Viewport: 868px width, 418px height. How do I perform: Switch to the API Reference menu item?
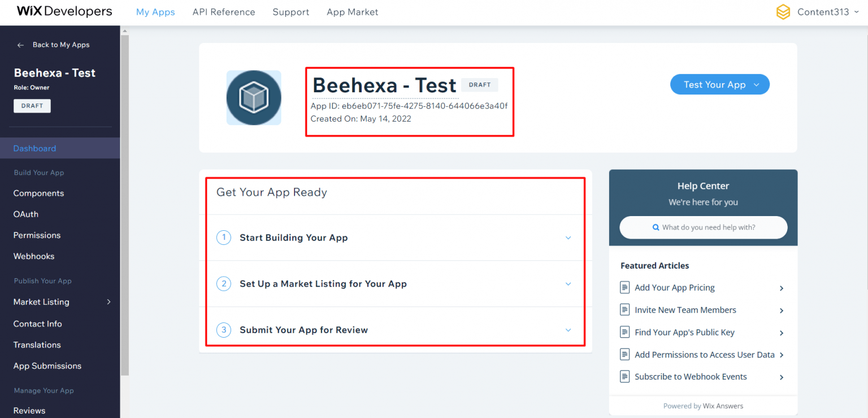[x=224, y=12]
